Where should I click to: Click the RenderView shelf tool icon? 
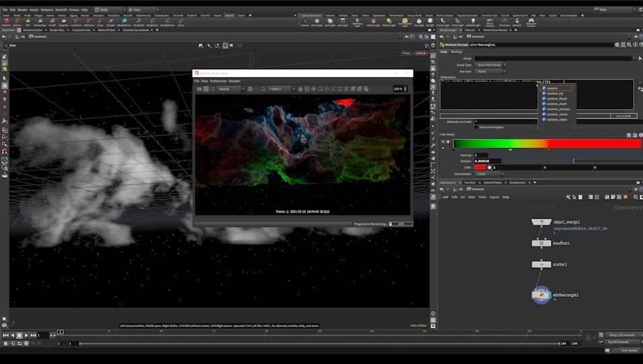point(40,21)
